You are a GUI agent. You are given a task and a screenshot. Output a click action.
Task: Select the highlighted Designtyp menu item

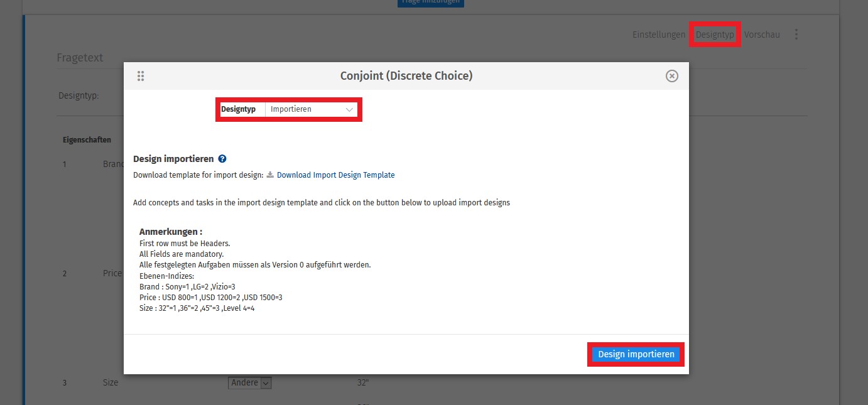click(714, 35)
